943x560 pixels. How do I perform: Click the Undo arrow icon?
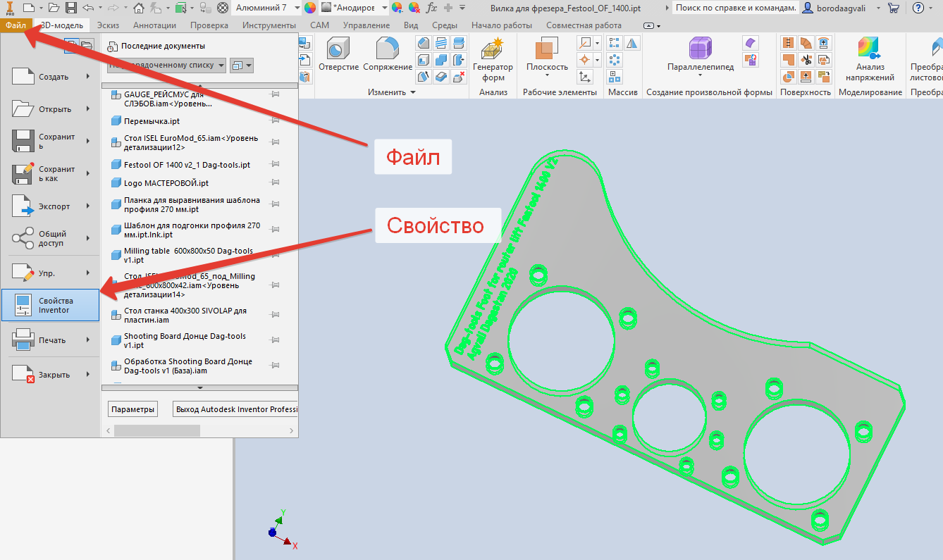tap(87, 8)
